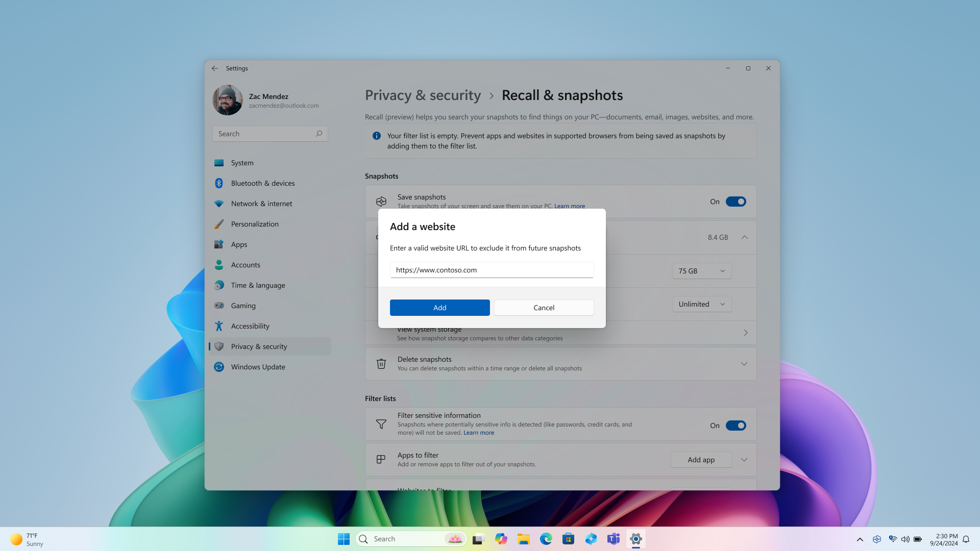The height and width of the screenshot is (551, 980).
Task: Click the search bar in settings sidebar
Action: click(270, 133)
